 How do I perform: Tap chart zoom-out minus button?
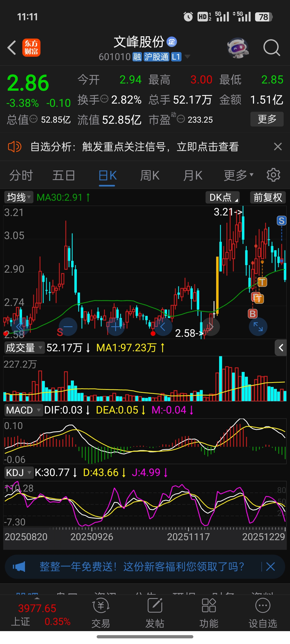click(68, 327)
